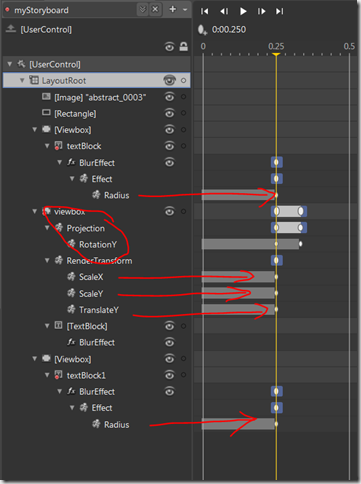Select keyframe on textBlock BlurEffect row
This screenshot has width=361, height=484.
coord(277,162)
